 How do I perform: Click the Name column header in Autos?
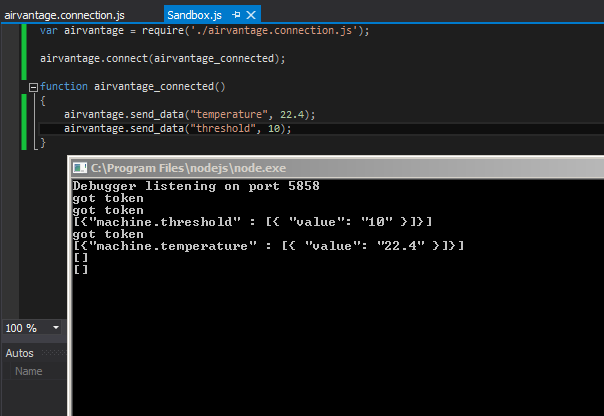click(x=29, y=371)
